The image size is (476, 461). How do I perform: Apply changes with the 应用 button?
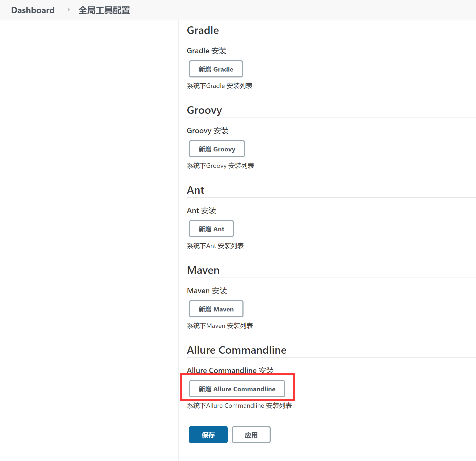(251, 435)
